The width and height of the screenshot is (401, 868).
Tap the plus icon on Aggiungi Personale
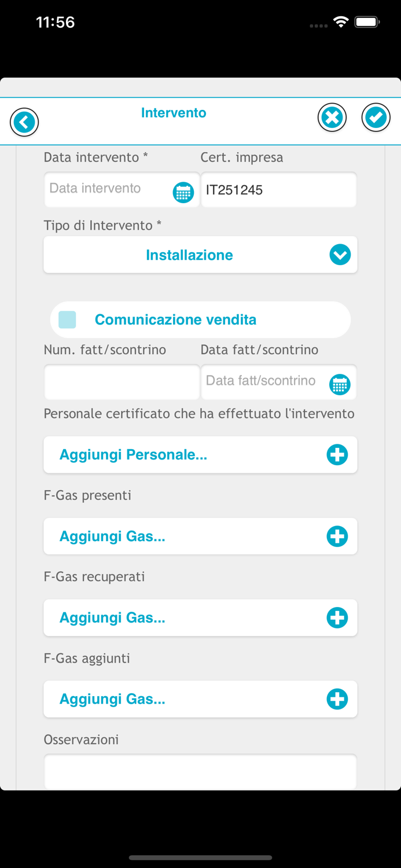[x=337, y=455]
